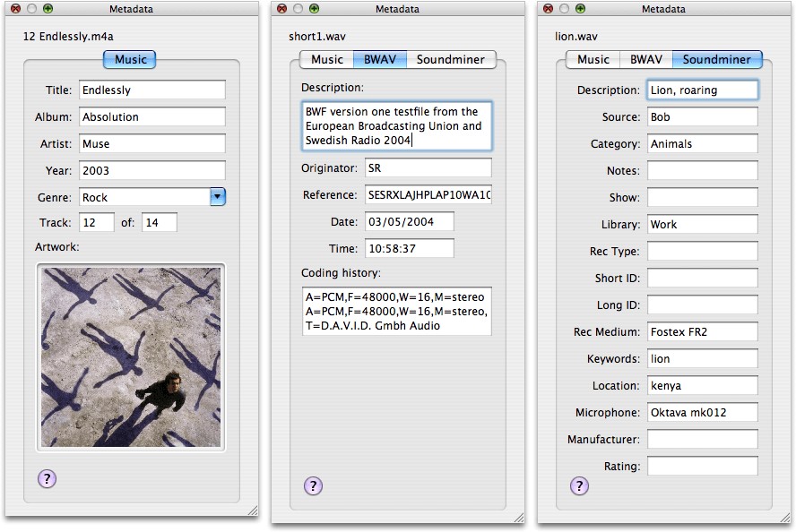Click the empty Notes field
Image resolution: width=796 pixels, height=532 pixels.
point(703,170)
